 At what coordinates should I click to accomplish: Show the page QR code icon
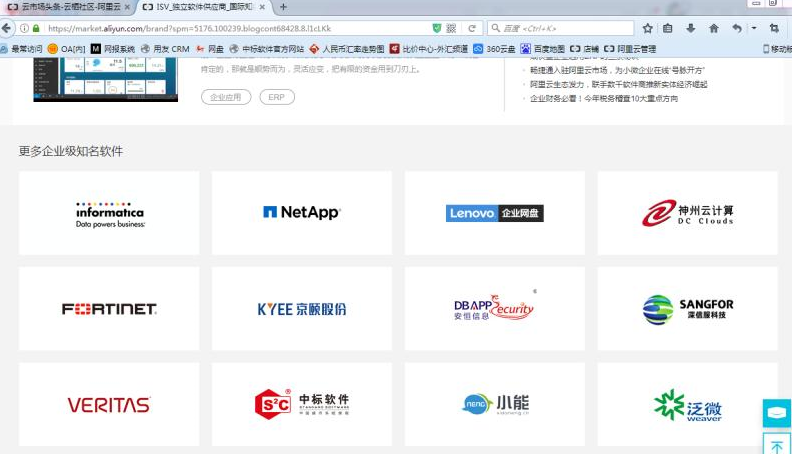coord(451,28)
